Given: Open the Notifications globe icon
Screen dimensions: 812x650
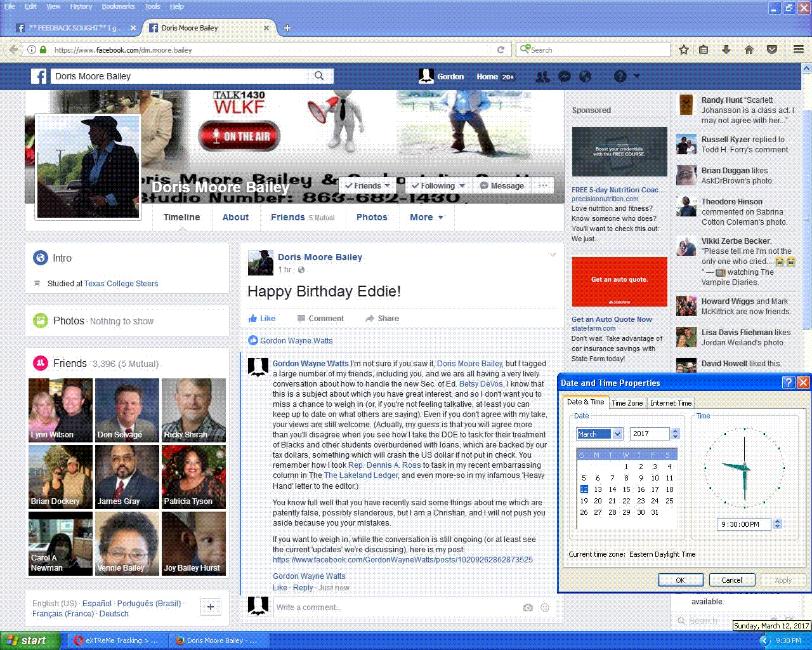Looking at the screenshot, I should (585, 77).
